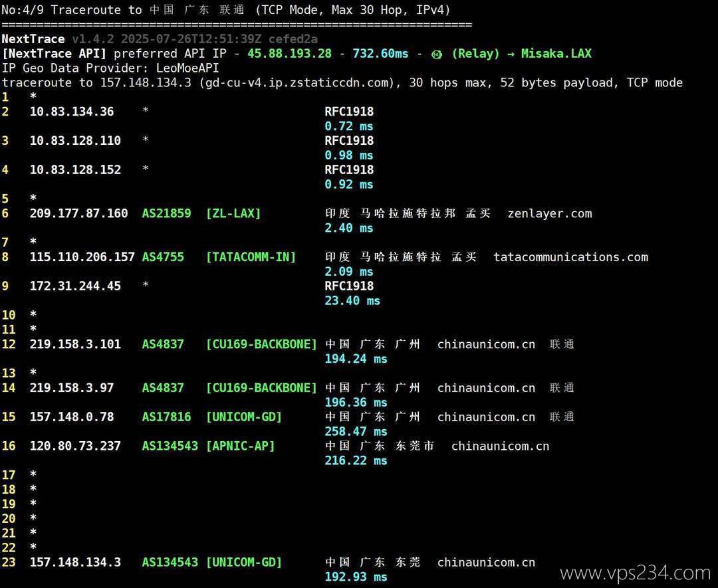The width and height of the screenshot is (718, 588).
Task: Click the Misaka.LAX relay name
Action: click(x=556, y=54)
